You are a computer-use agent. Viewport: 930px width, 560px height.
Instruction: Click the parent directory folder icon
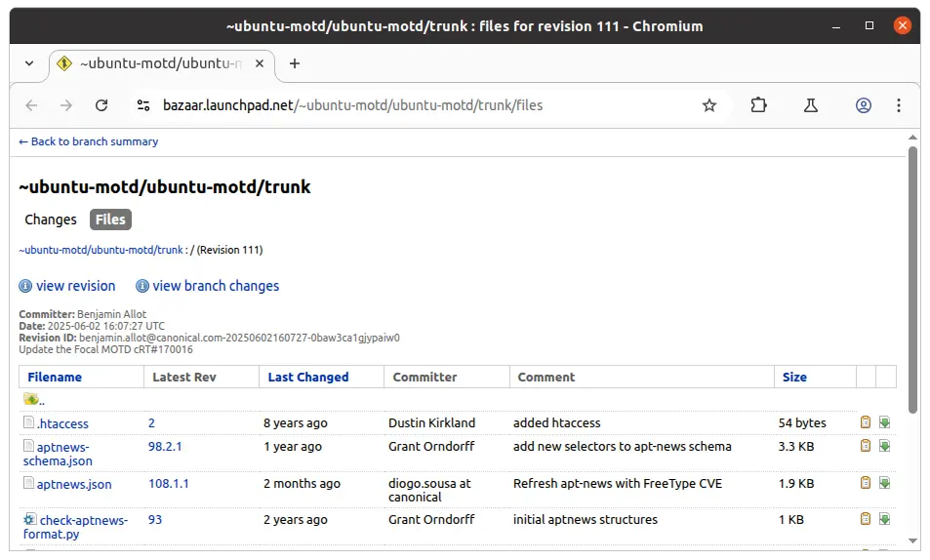pos(31,399)
